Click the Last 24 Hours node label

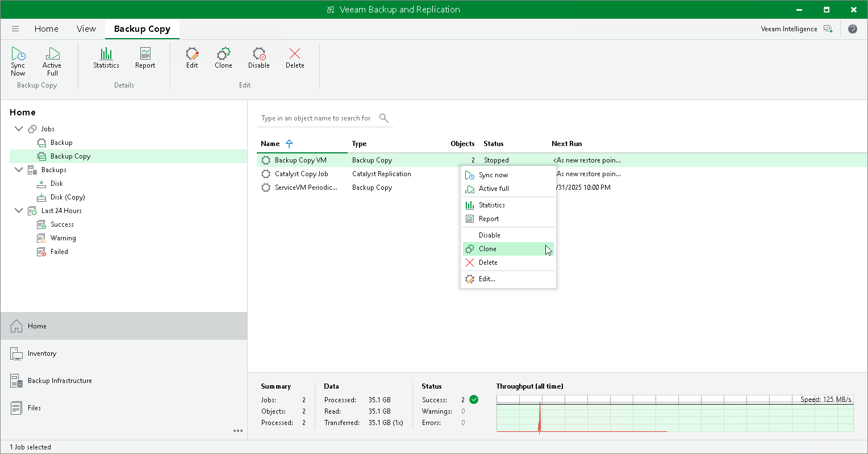click(61, 211)
